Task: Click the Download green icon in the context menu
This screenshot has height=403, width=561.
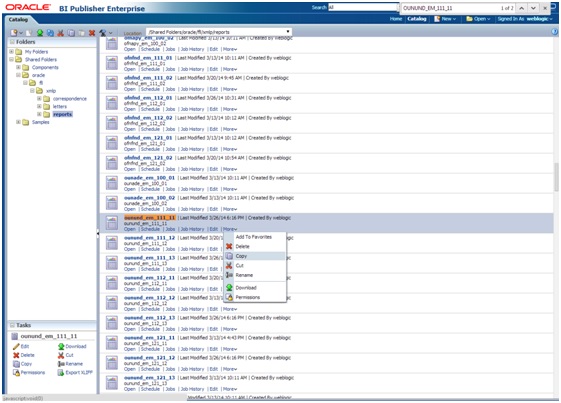Action: tap(229, 287)
